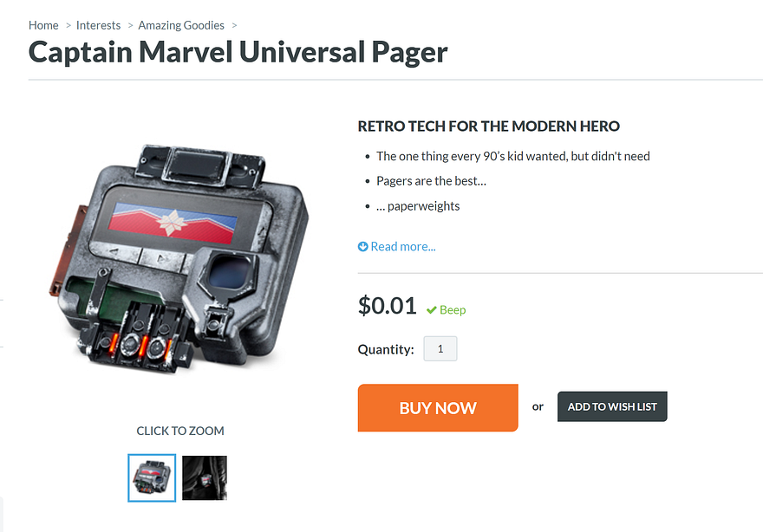Viewport: 763px width, 532px height.
Task: Select the first pager thumbnail image
Action: pyautogui.click(x=152, y=477)
